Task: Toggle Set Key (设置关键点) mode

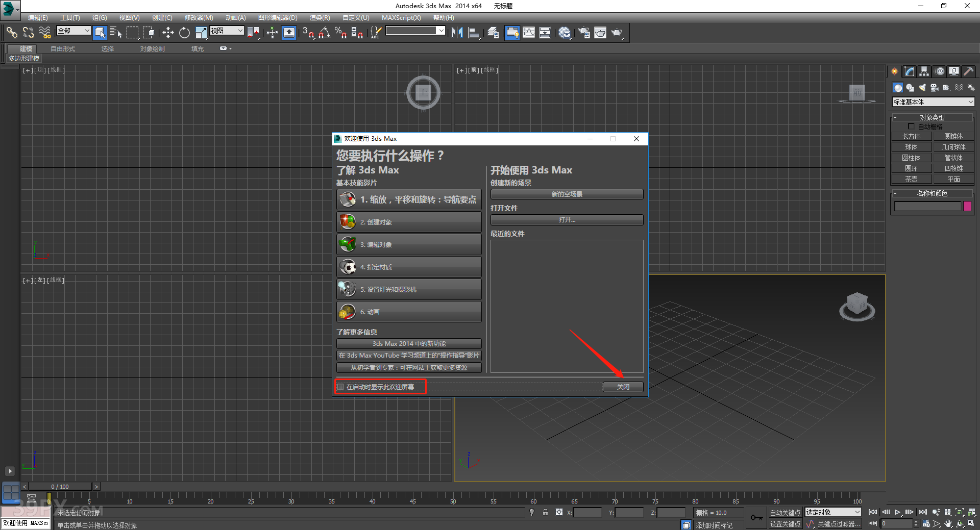Action: (785, 524)
